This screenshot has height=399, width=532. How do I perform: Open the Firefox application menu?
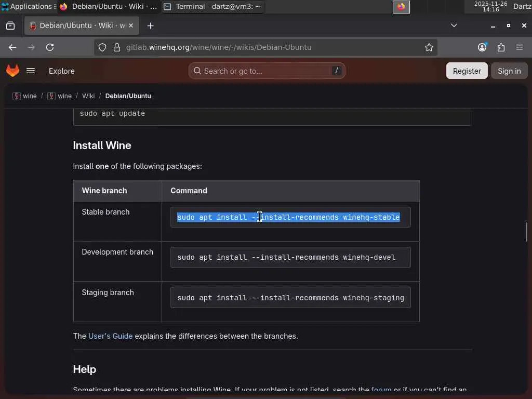[x=520, y=47]
